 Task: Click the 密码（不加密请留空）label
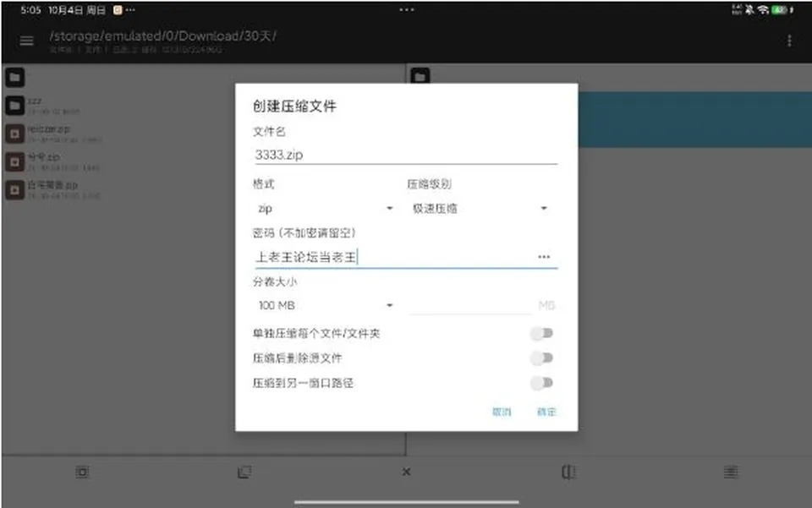click(304, 232)
